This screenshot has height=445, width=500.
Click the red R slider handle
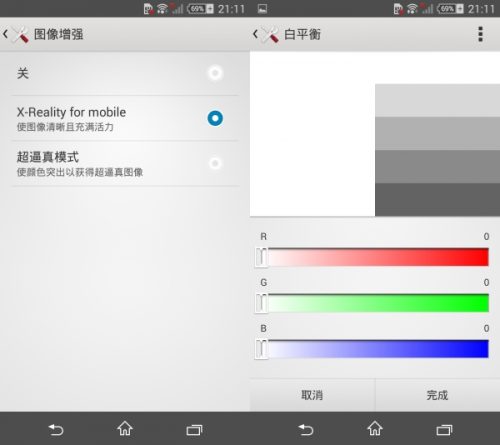click(262, 257)
